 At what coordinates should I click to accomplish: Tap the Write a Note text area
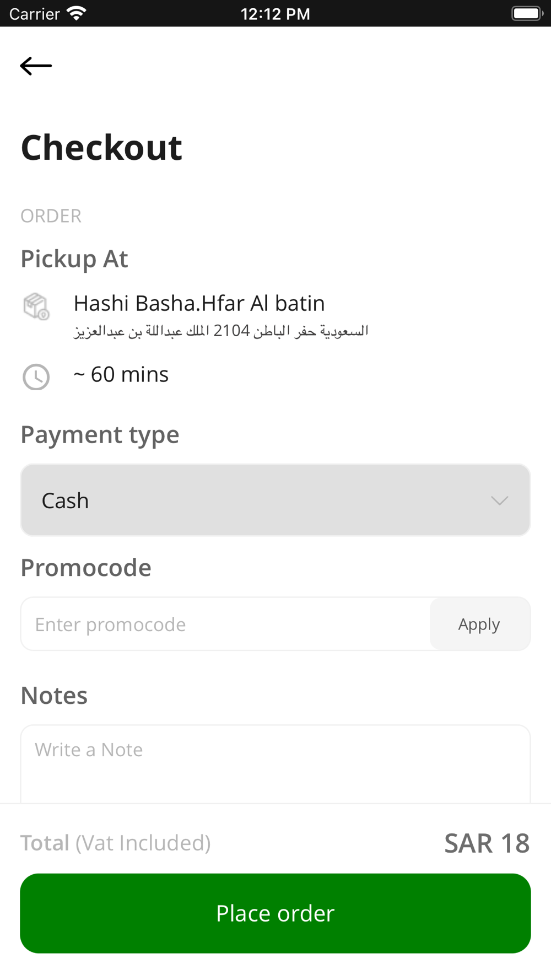275,764
